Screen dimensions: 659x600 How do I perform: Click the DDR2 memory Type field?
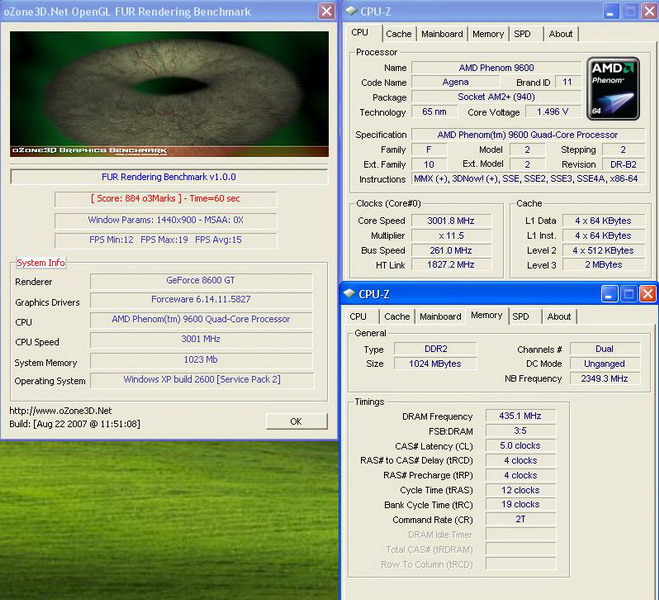coord(435,349)
